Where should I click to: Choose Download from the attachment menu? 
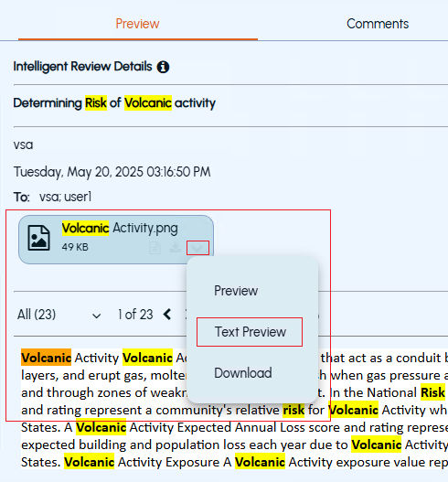[x=243, y=373]
